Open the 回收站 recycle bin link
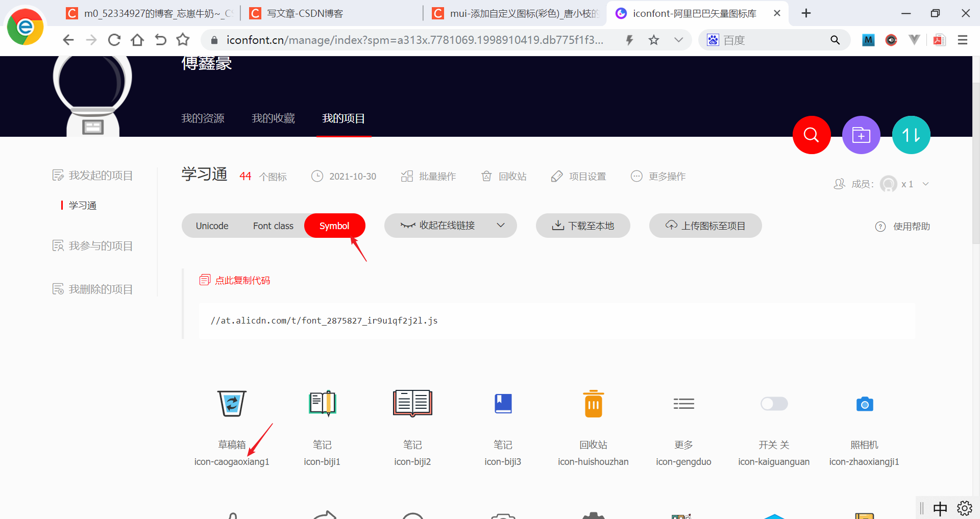The image size is (980, 519). pyautogui.click(x=503, y=176)
